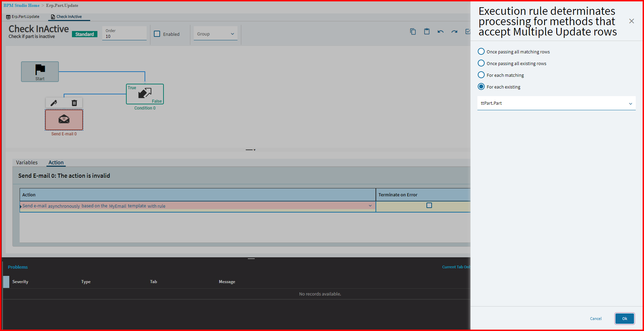Click the Cancel button
644x331 pixels.
coord(596,319)
